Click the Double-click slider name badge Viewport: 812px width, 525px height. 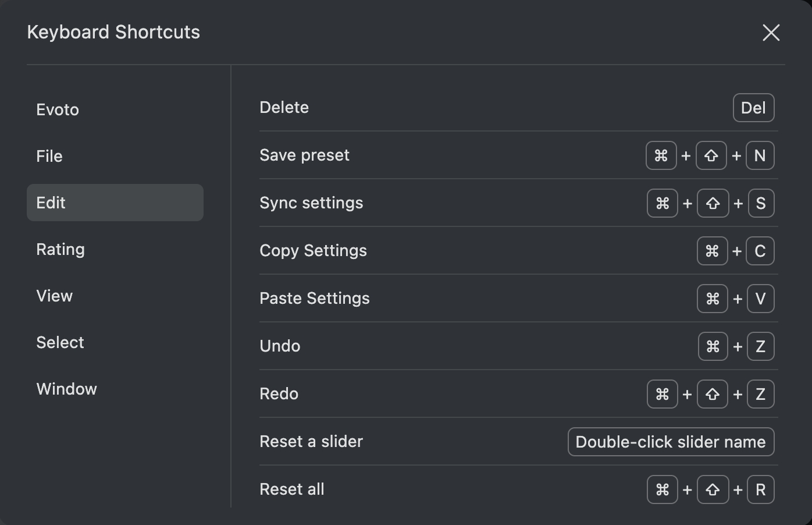pyautogui.click(x=671, y=442)
